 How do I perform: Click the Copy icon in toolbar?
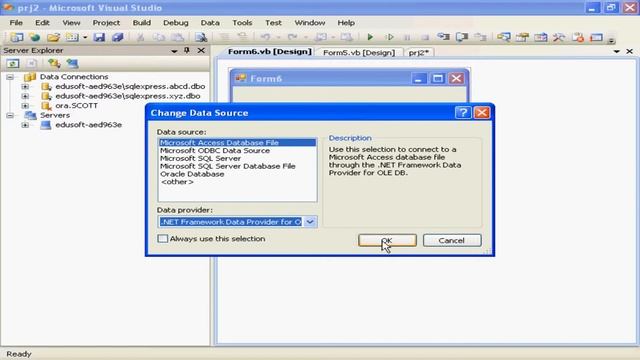point(159,38)
